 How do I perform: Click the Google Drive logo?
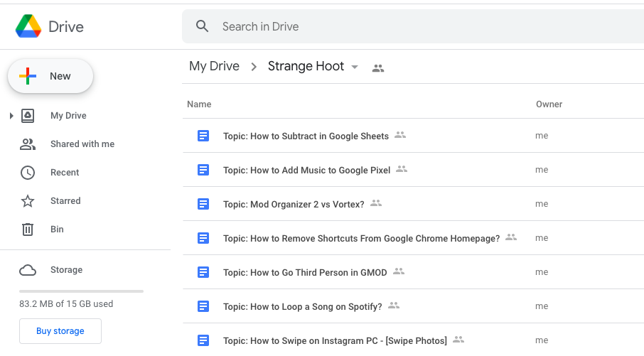point(28,26)
